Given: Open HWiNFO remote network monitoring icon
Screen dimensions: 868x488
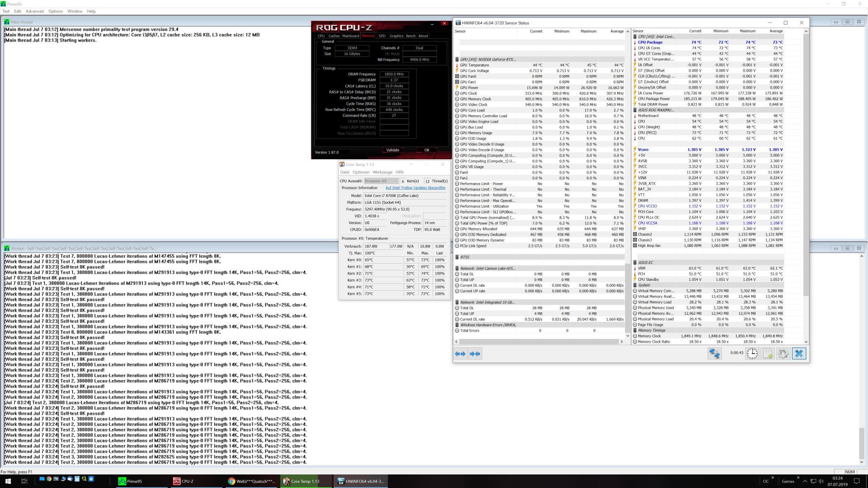Looking at the screenshot, I should (x=714, y=354).
